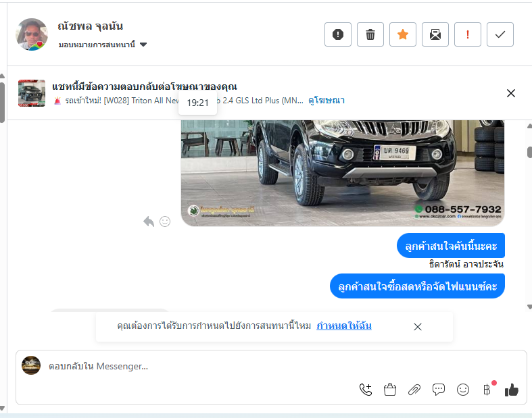Open the baht payment request icon
532x418 pixels.
[487, 390]
